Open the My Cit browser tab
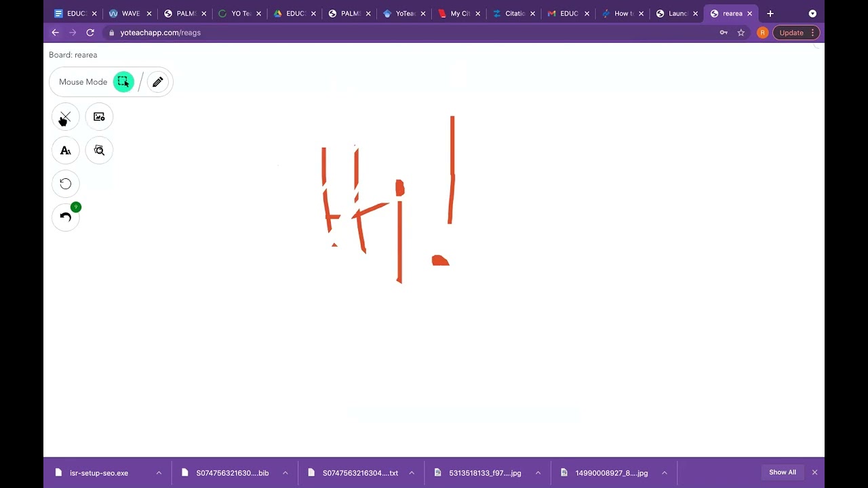Screen dimensions: 868x488 coord(459,14)
